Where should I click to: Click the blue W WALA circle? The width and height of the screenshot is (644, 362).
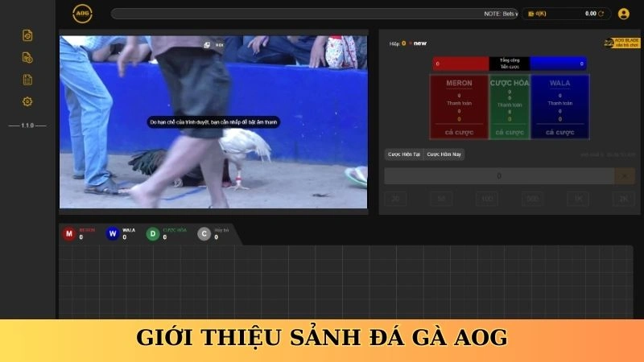click(x=113, y=233)
